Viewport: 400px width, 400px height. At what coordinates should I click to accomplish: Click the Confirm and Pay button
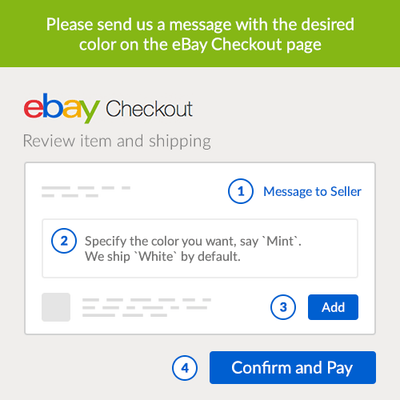[x=293, y=367]
